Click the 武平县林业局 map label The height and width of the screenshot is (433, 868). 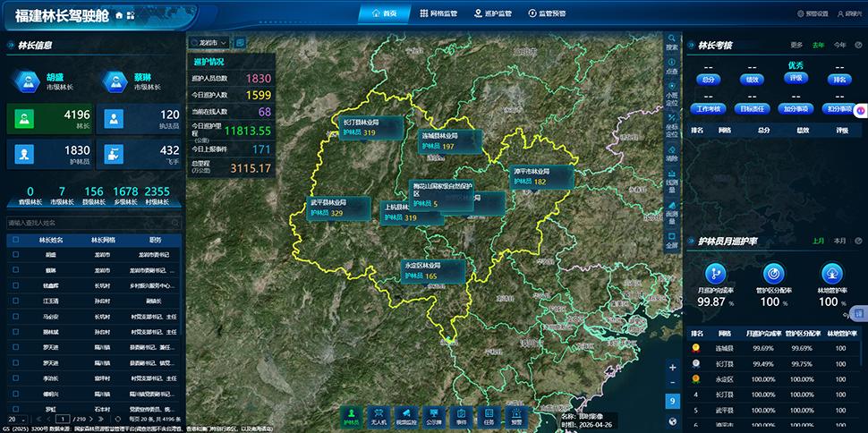338,208
